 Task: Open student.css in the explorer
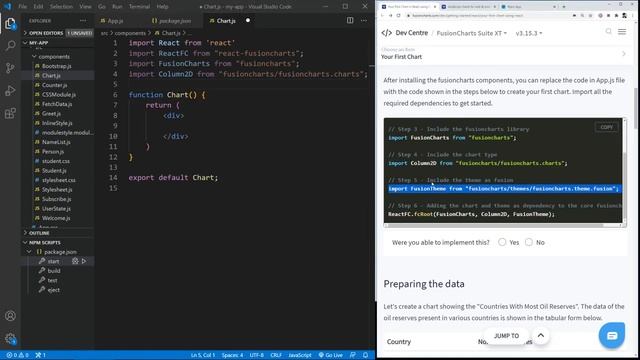point(56,161)
